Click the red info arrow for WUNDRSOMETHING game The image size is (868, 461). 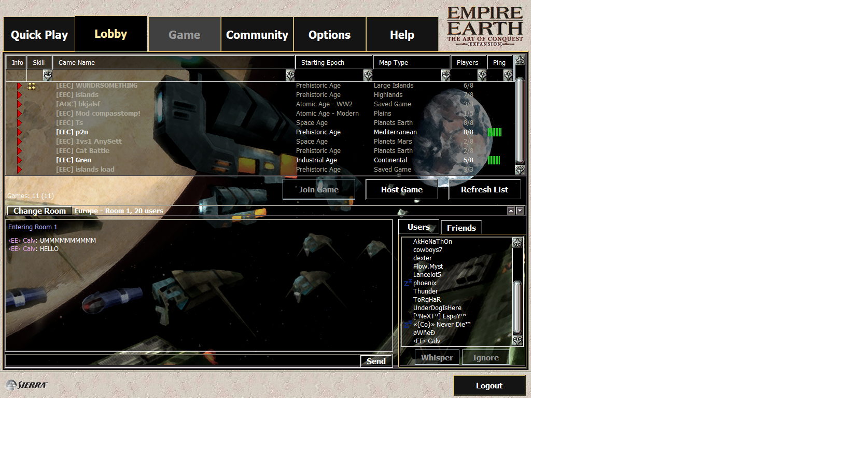pos(19,86)
